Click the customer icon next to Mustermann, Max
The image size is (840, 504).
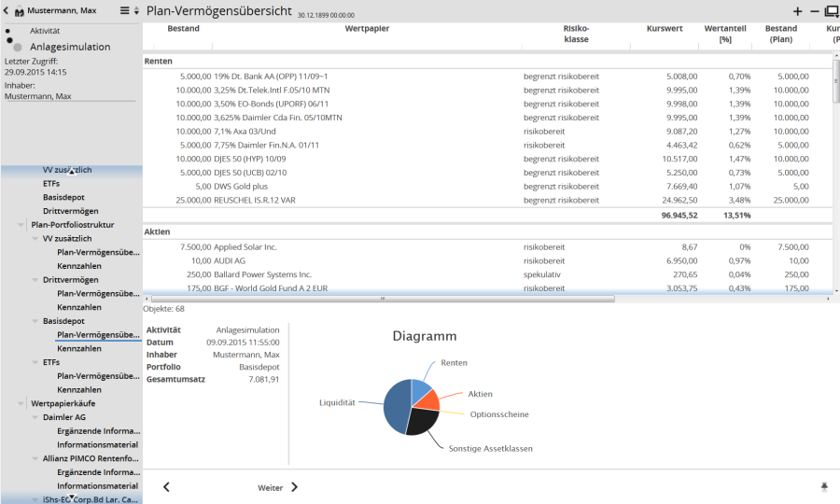click(x=19, y=11)
